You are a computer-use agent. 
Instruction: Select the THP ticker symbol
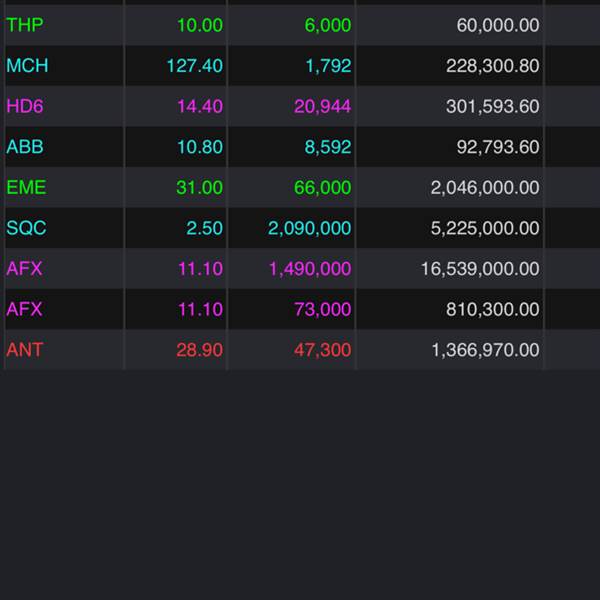click(x=25, y=25)
